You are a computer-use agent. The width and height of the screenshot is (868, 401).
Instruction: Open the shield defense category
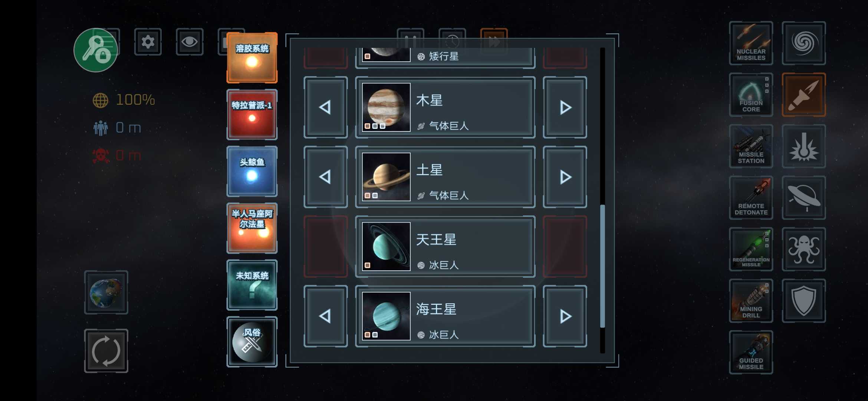click(x=803, y=301)
